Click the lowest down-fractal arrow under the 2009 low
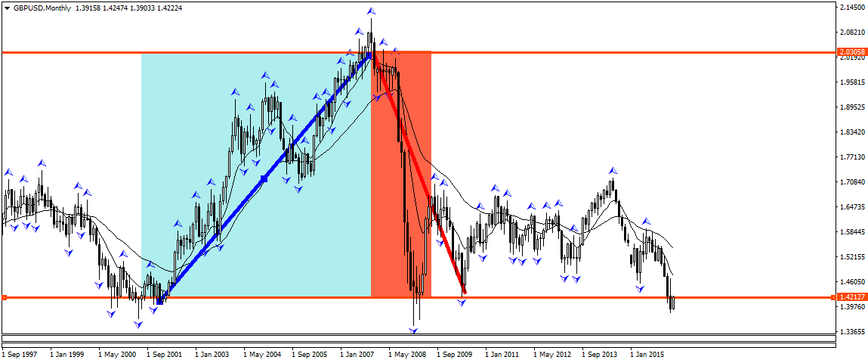Screen dimensions: 868x363 coord(413,330)
